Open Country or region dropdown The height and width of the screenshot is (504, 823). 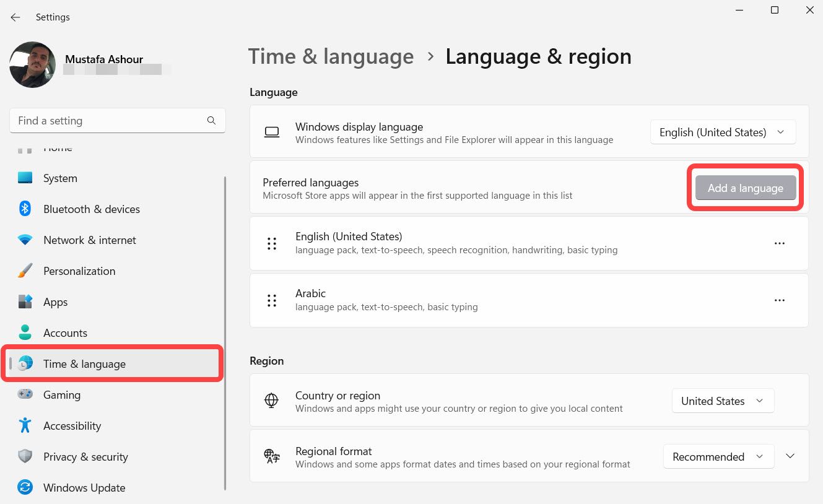coord(723,401)
